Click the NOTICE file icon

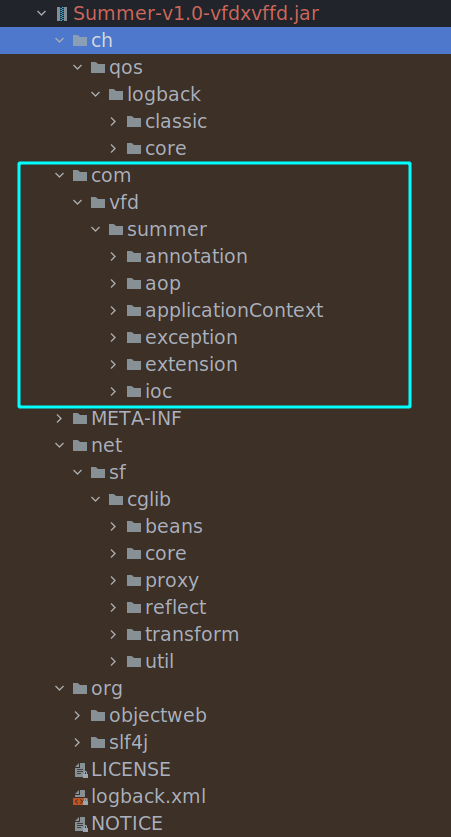(80, 824)
